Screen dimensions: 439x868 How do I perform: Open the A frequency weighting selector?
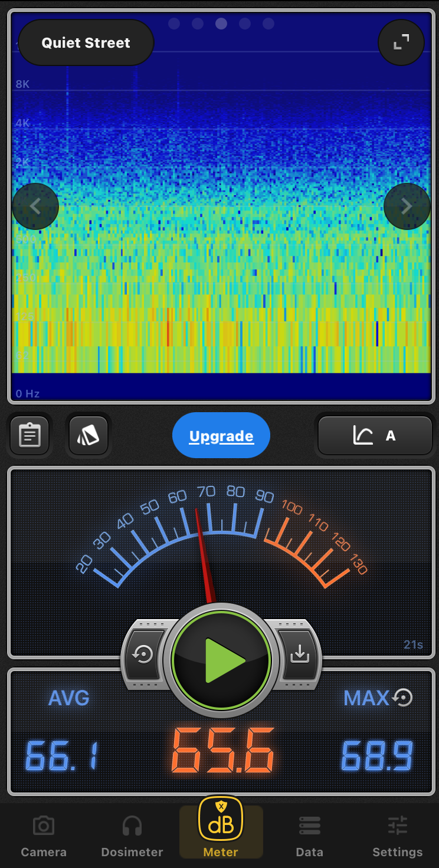tap(375, 436)
